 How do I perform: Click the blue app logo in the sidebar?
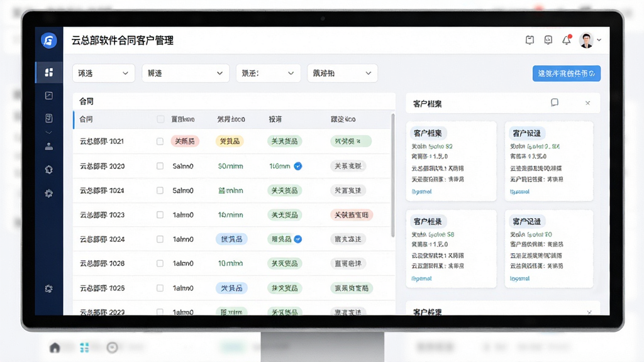pos(49,40)
